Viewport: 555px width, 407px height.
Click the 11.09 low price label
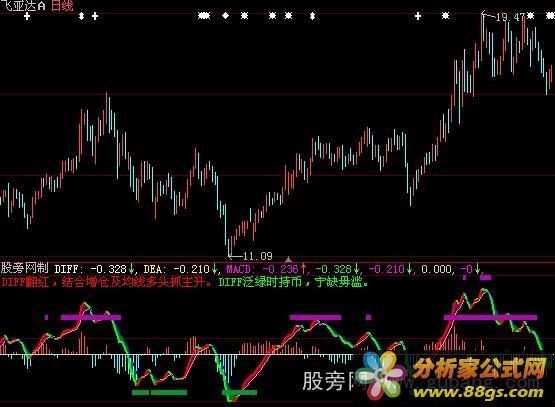click(258, 256)
